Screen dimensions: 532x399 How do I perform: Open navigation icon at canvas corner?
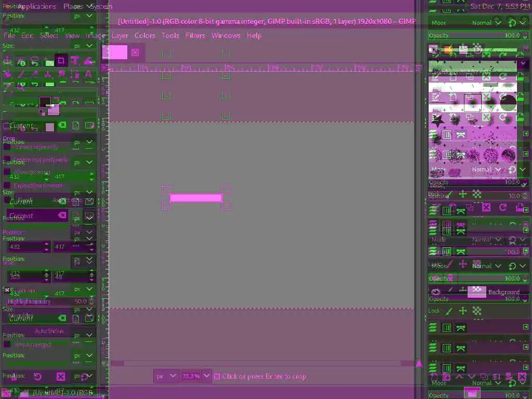coord(419,364)
